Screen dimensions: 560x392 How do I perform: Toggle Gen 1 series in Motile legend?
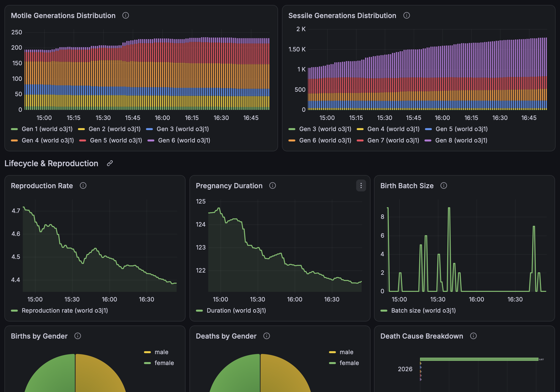coord(47,129)
